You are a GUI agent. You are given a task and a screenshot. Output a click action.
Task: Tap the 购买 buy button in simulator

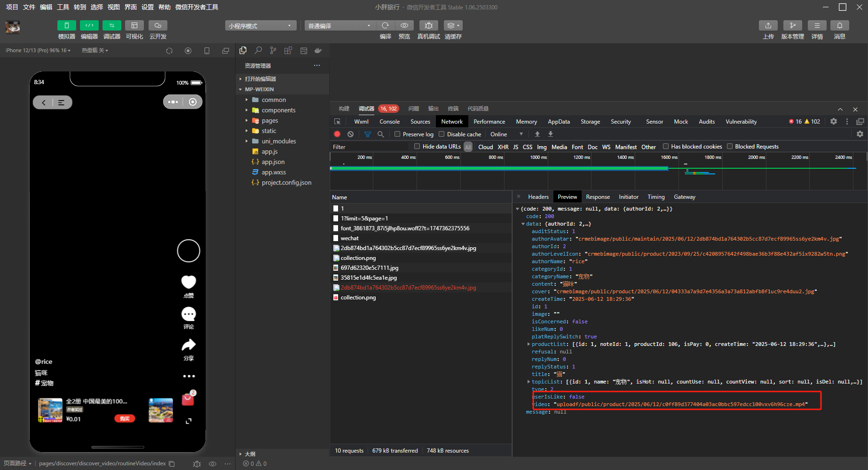click(x=125, y=418)
